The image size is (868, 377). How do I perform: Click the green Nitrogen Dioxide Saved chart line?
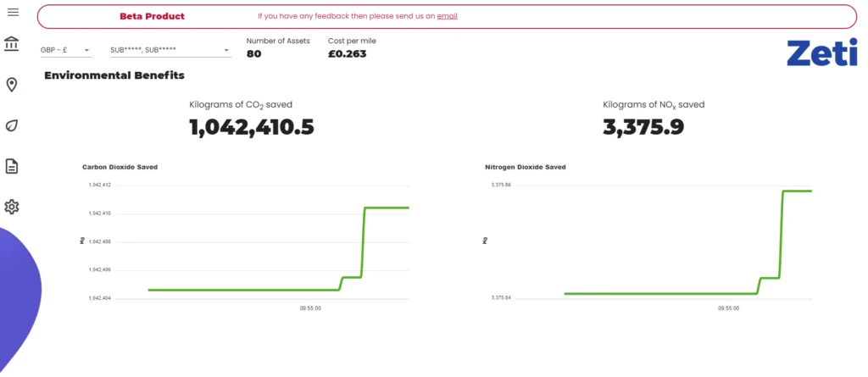pos(661,293)
